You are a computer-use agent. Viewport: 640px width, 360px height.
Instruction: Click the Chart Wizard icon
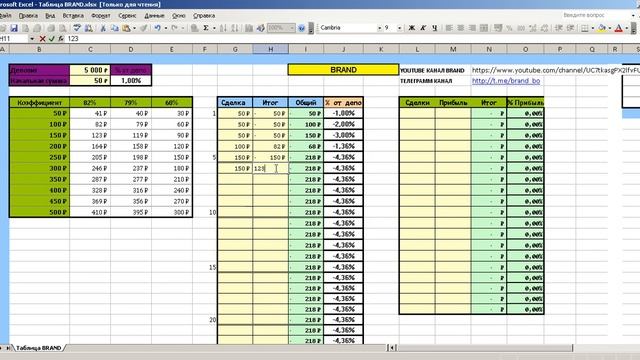click(x=249, y=28)
